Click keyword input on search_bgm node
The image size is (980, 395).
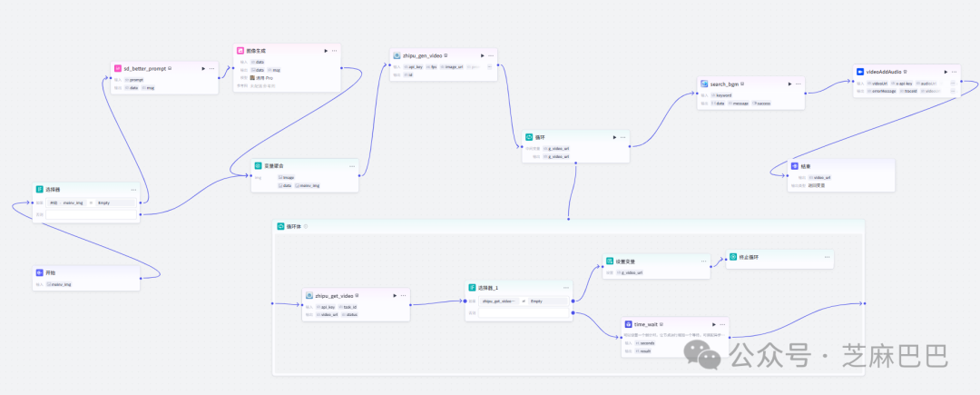point(722,95)
